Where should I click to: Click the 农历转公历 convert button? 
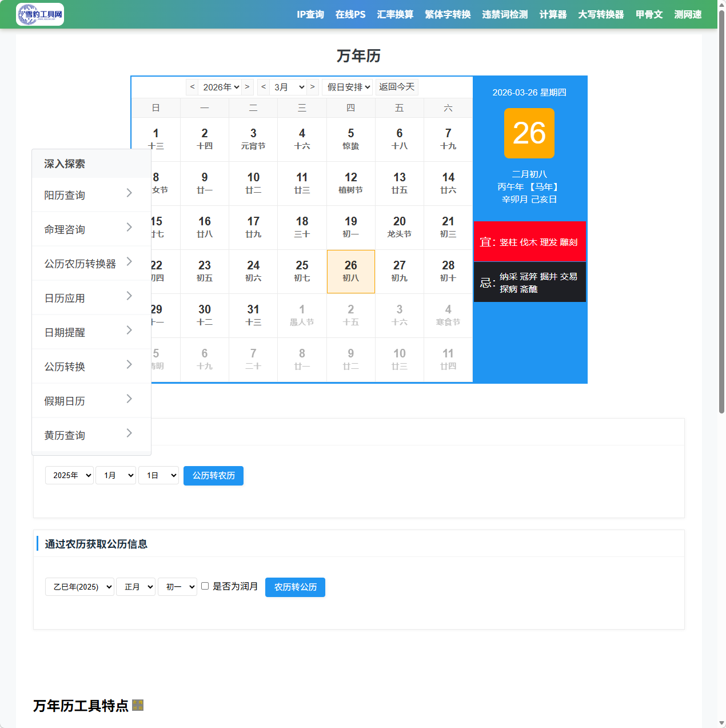pos(295,587)
